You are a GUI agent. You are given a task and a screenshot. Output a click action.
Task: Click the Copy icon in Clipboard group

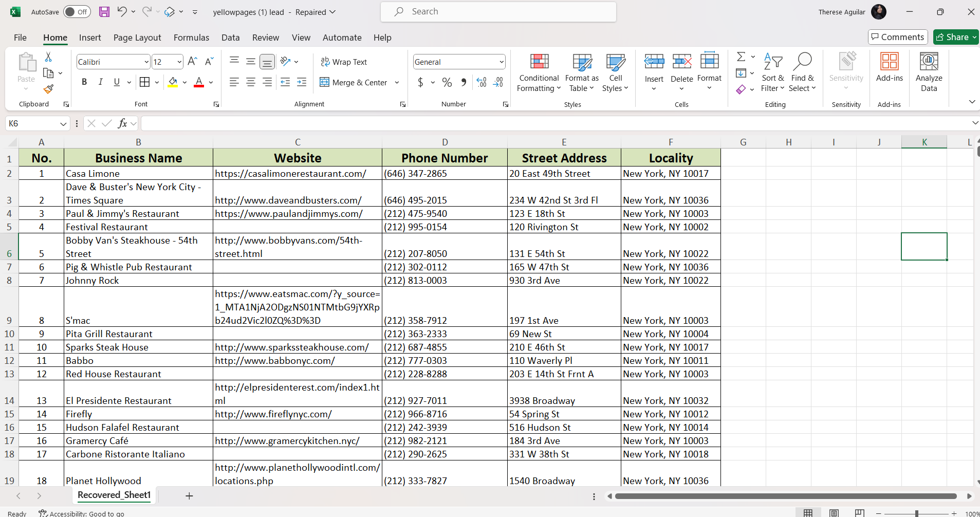(x=48, y=73)
